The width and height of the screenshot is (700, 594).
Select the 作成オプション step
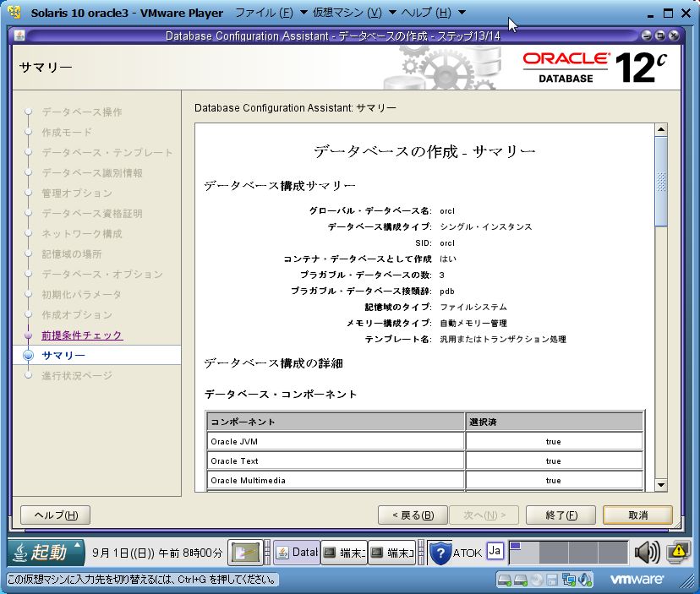[x=77, y=314]
